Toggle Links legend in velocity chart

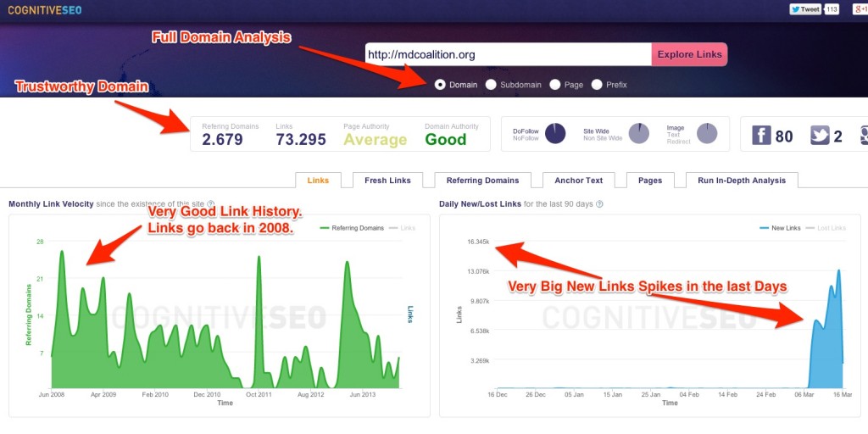[x=402, y=228]
